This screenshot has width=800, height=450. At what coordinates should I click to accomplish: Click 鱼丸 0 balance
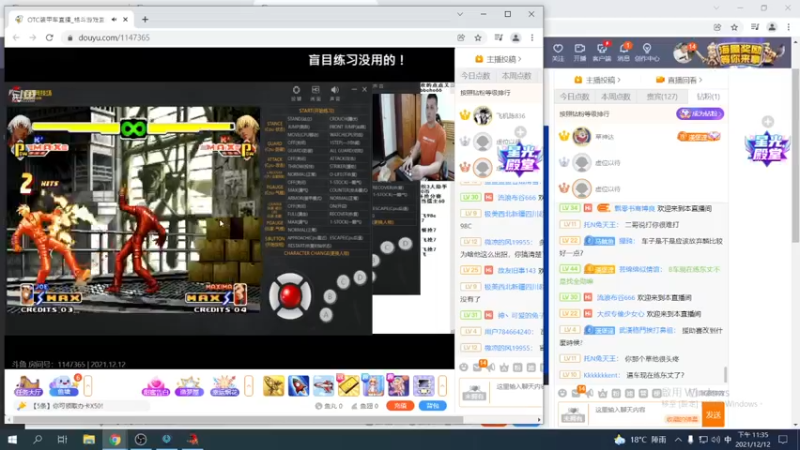point(329,406)
